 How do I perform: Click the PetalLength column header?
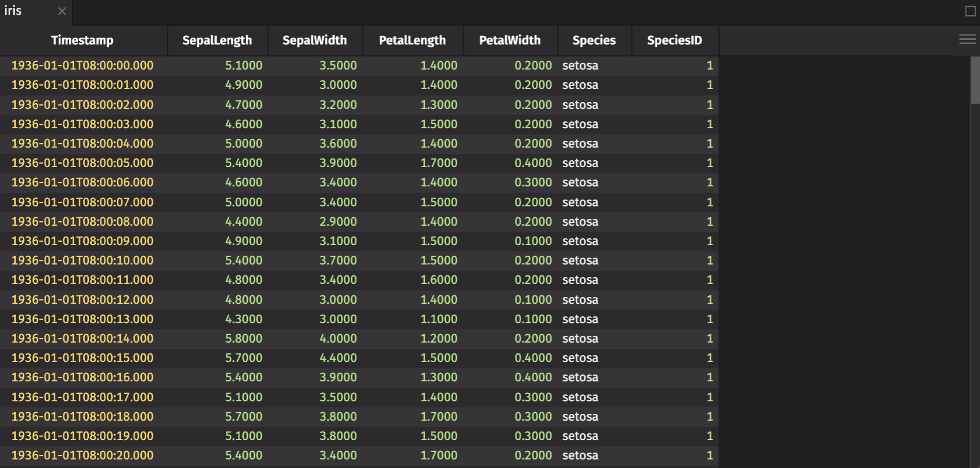click(x=412, y=40)
